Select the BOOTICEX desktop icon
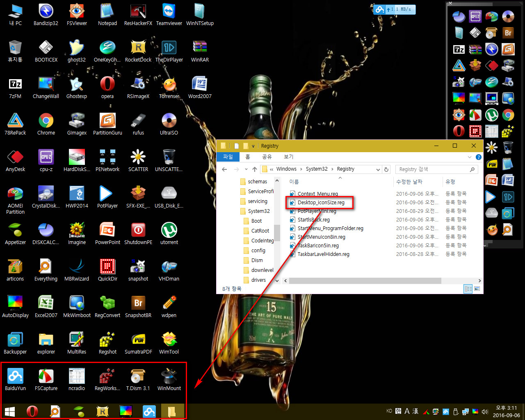Image resolution: width=525 pixels, height=420 pixels. [x=46, y=51]
